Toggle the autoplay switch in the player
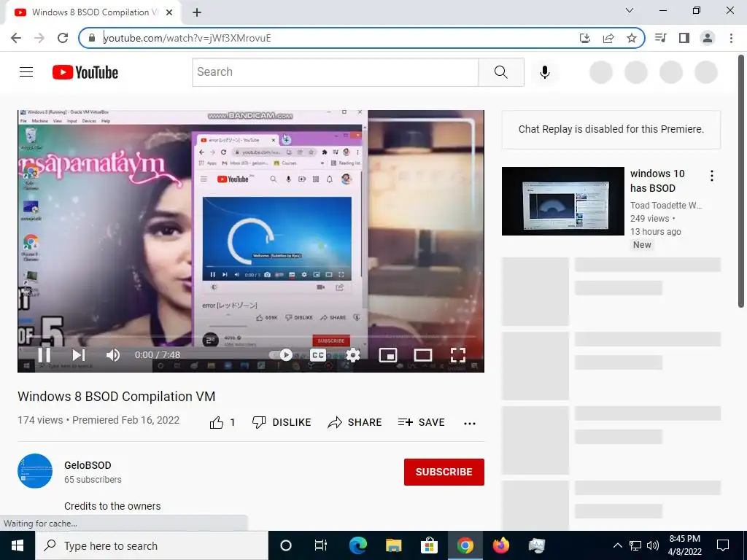747x560 pixels. pos(281,355)
